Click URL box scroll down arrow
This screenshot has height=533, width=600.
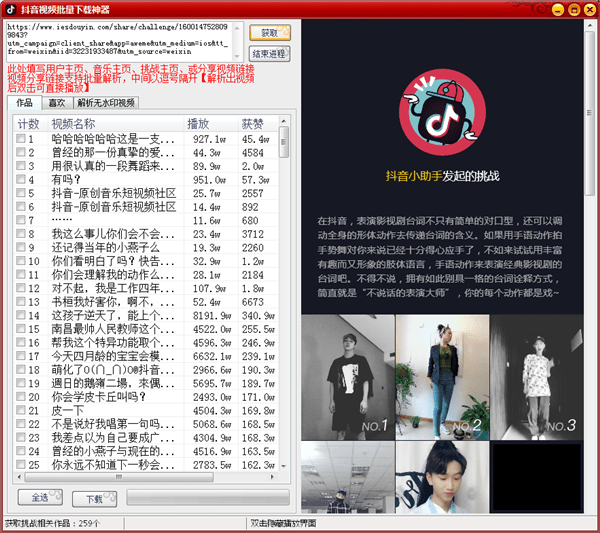(x=237, y=57)
